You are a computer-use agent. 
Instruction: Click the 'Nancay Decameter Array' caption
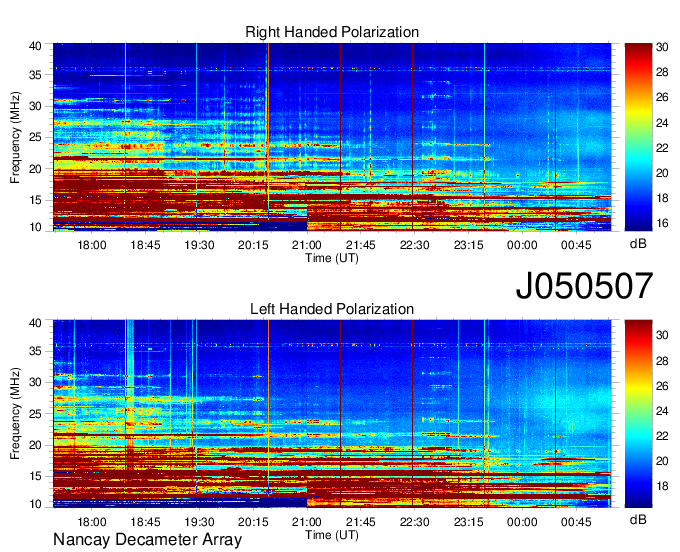[x=147, y=540]
